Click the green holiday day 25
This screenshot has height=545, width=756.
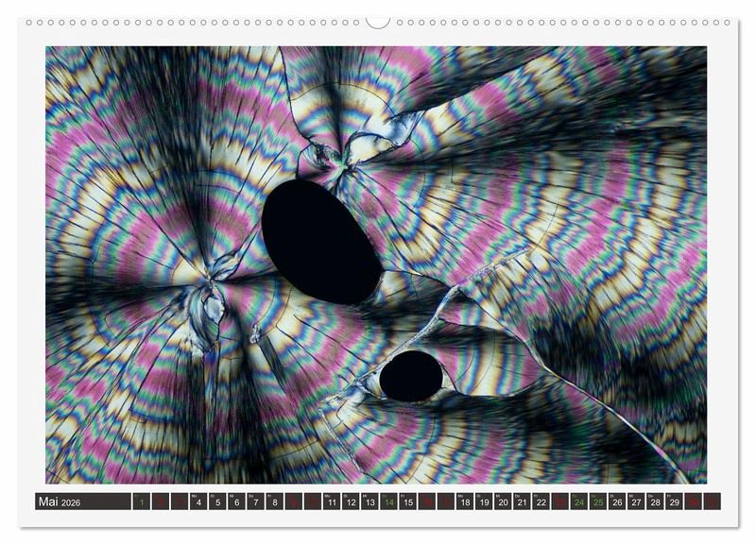tap(598, 502)
